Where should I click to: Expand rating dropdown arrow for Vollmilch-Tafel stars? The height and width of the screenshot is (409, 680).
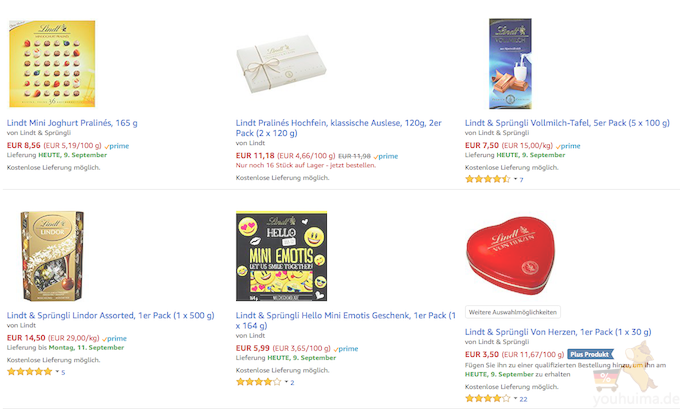coord(515,179)
